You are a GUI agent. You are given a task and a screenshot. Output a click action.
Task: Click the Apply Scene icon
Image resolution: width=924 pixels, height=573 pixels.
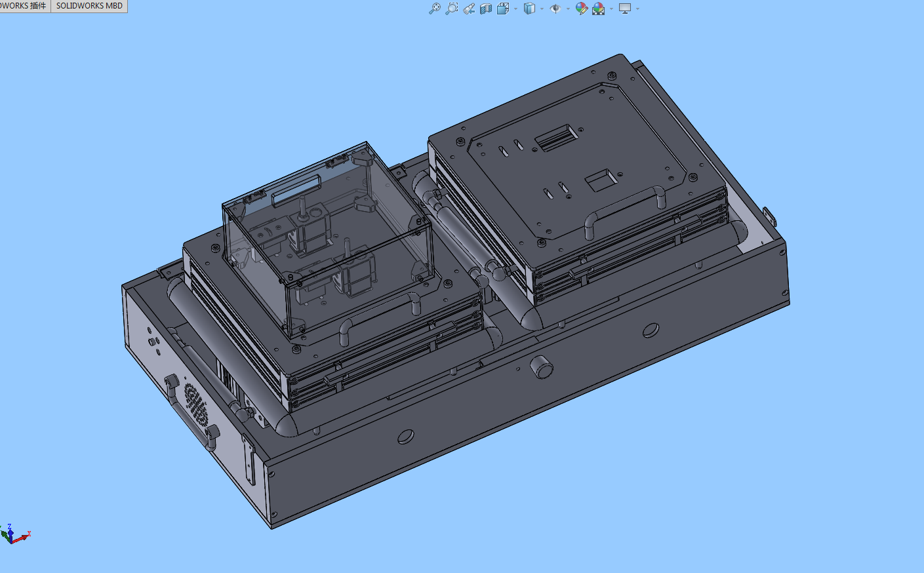599,9
